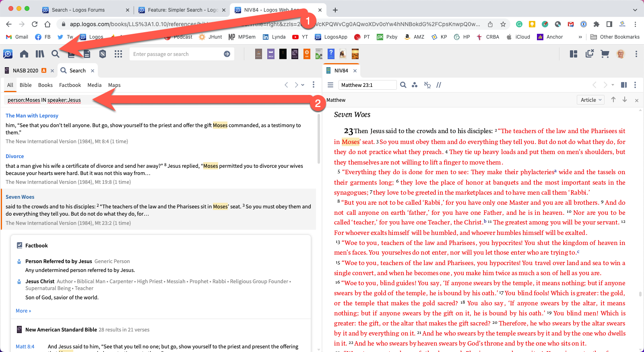644x352 pixels.
Task: Select the Factbook search category
Action: coord(70,85)
